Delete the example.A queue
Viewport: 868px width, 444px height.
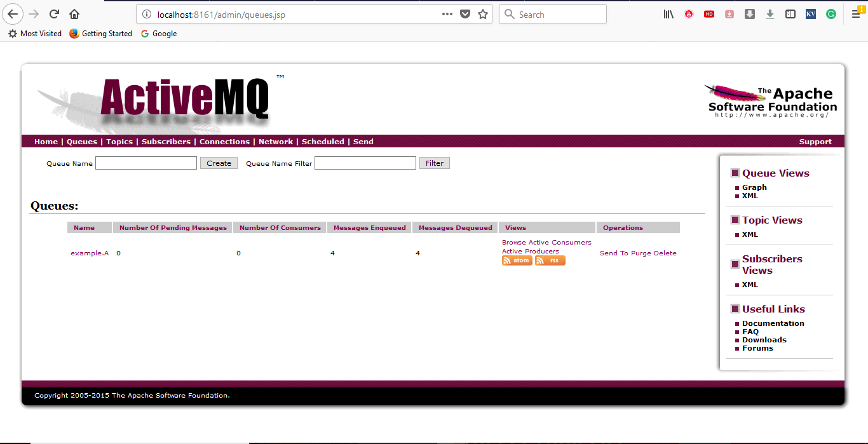[665, 253]
